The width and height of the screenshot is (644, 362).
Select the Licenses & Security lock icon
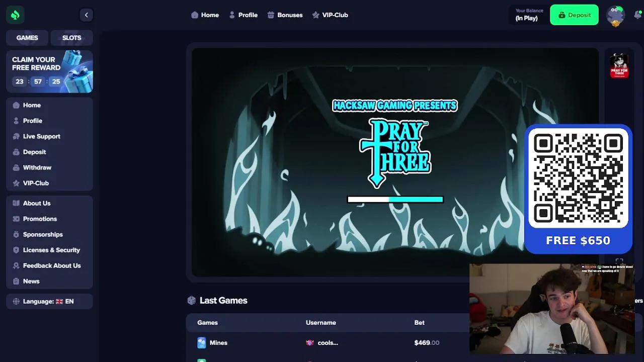[16, 250]
